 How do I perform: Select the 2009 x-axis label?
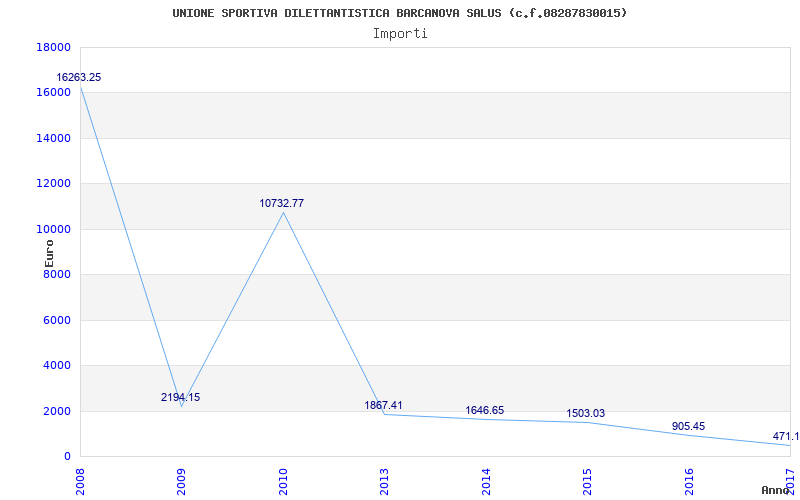(182, 482)
